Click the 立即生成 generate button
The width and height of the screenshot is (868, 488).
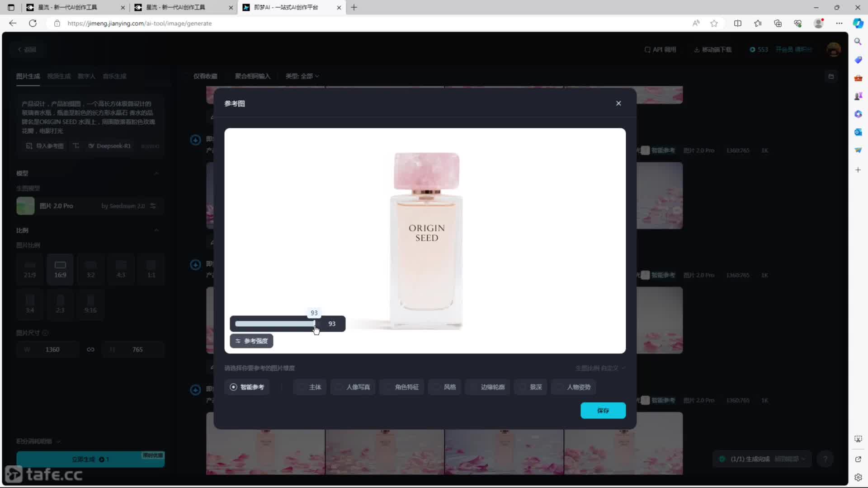pyautogui.click(x=90, y=459)
